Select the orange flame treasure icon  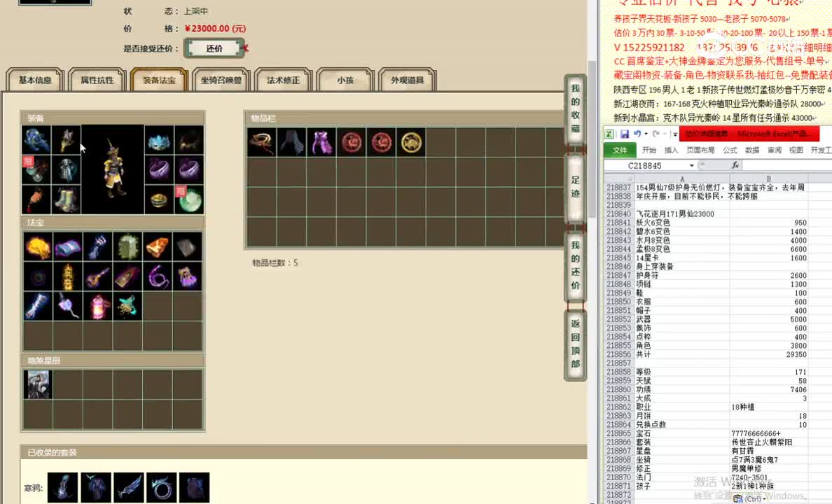click(38, 246)
